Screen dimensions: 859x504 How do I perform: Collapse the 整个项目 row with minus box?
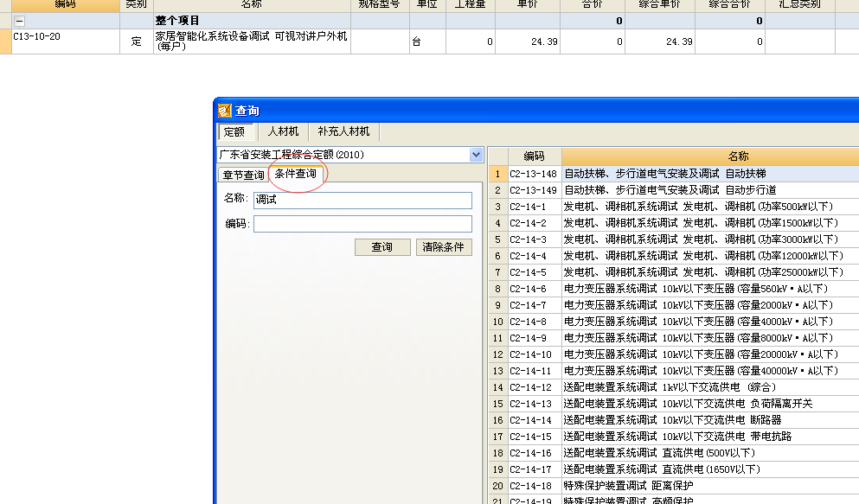pyautogui.click(x=19, y=21)
